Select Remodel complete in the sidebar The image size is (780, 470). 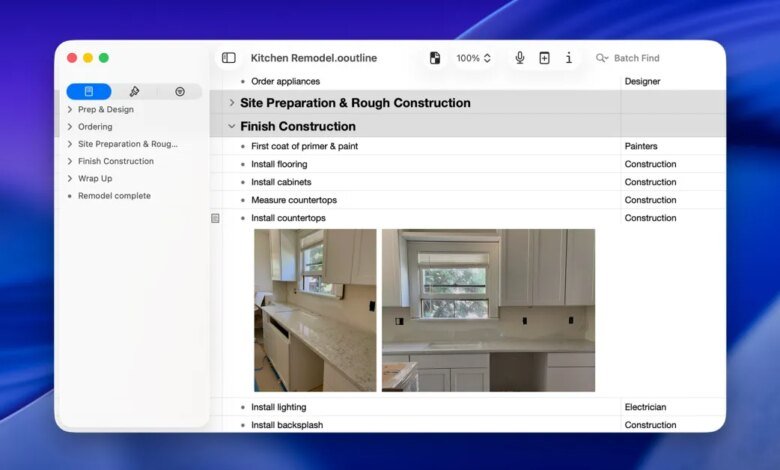point(114,196)
